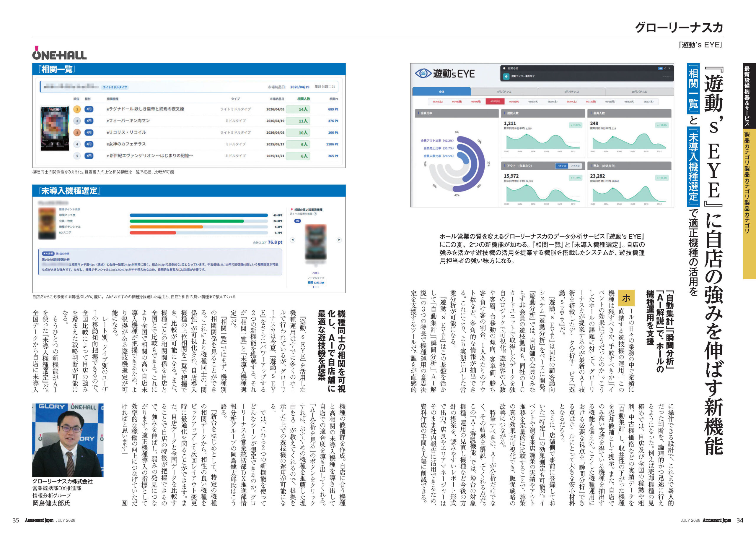Click the silver rank 2 medal badge
The image size is (756, 535).
[77, 121]
